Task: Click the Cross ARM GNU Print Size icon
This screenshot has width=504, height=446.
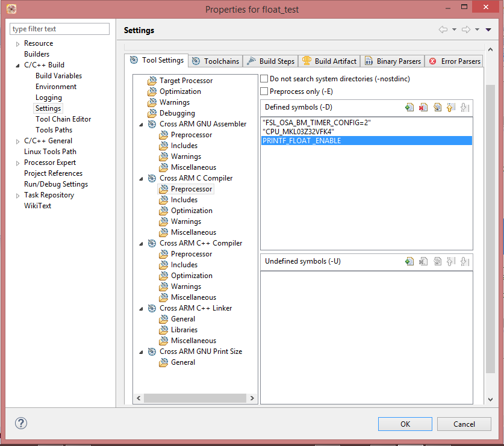Action: 152,352
